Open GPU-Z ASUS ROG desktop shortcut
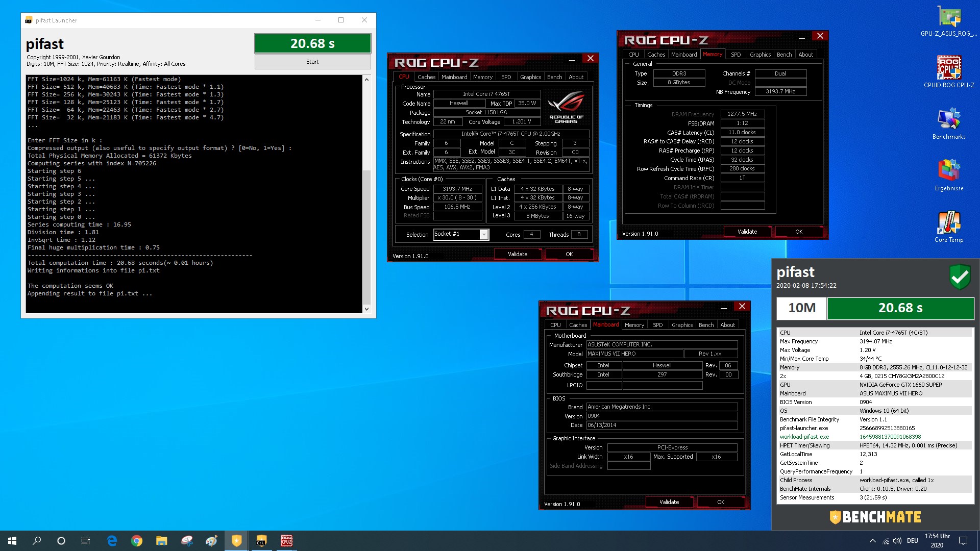The width and height of the screenshot is (980, 551). [x=949, y=21]
